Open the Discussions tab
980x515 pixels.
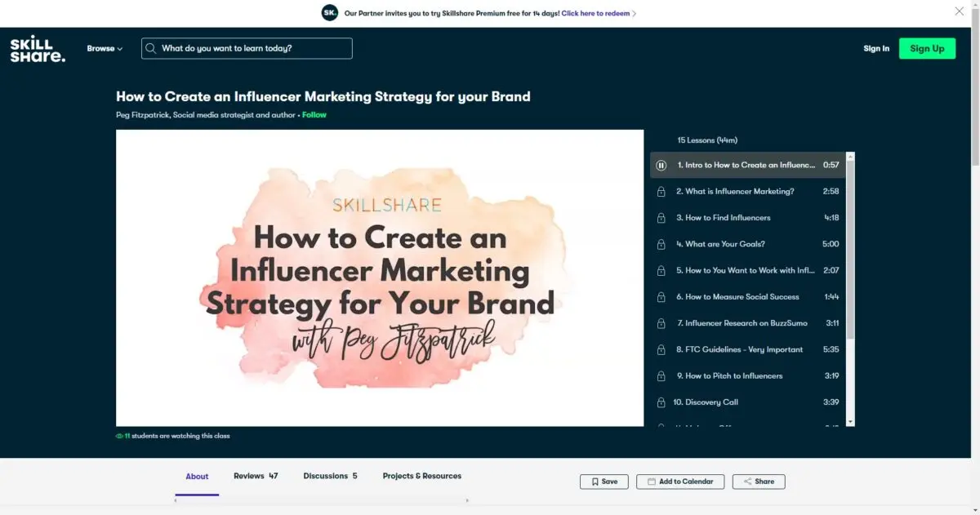tap(330, 476)
